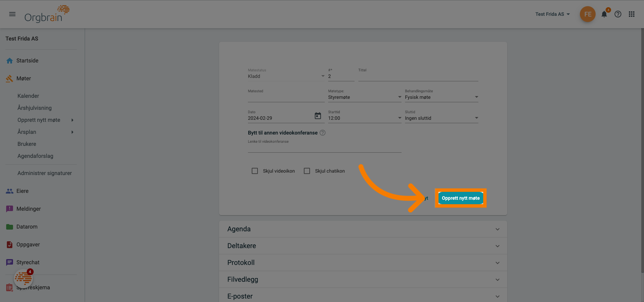Open Oppgaver in sidebar
The width and height of the screenshot is (644, 302).
pos(28,245)
